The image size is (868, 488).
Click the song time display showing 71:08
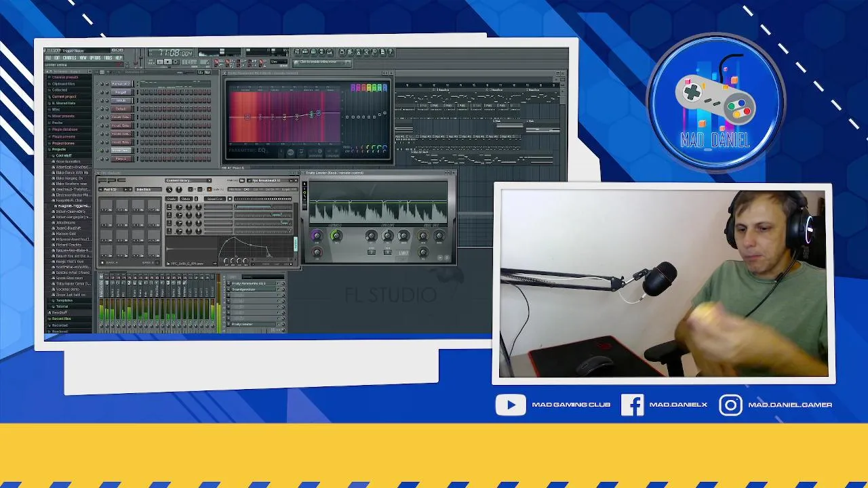tap(172, 53)
